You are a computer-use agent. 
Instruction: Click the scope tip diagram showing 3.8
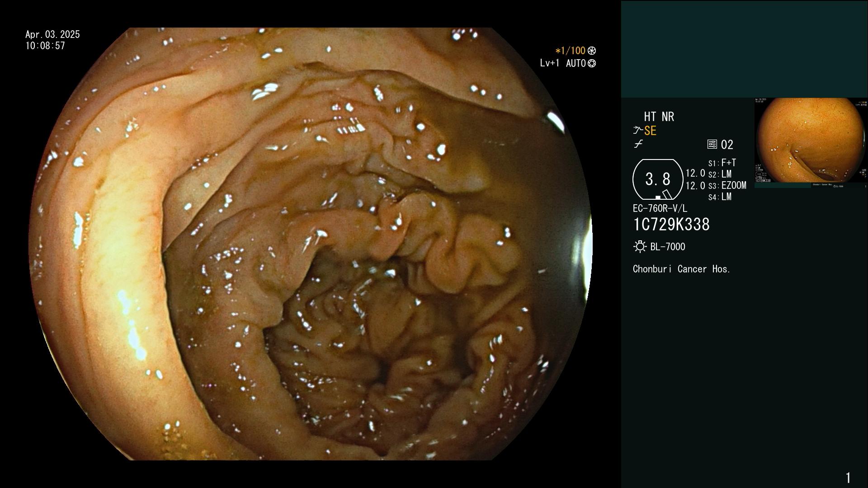pos(658,179)
